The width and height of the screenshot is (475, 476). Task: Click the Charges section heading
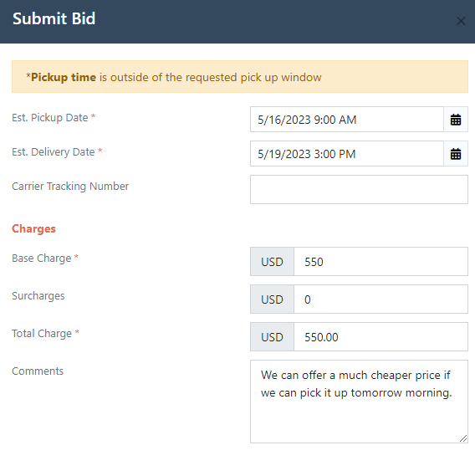pyautogui.click(x=33, y=228)
